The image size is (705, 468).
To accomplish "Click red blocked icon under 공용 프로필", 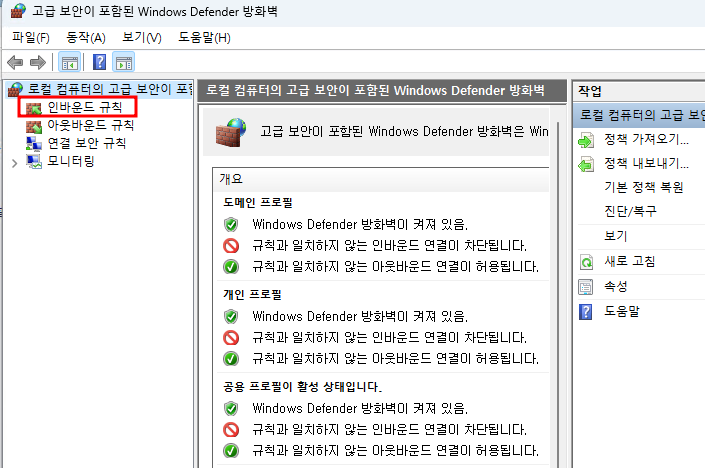I will pos(231,430).
